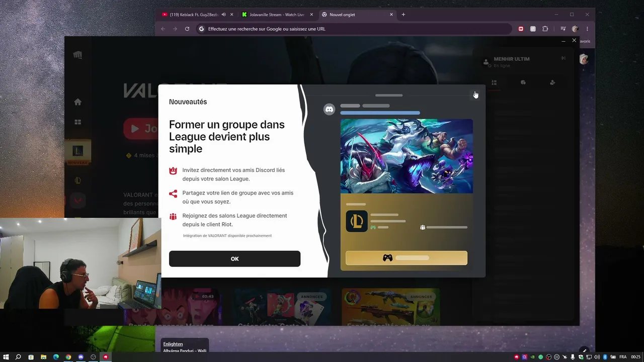Click the golden game controller join button

point(407,258)
